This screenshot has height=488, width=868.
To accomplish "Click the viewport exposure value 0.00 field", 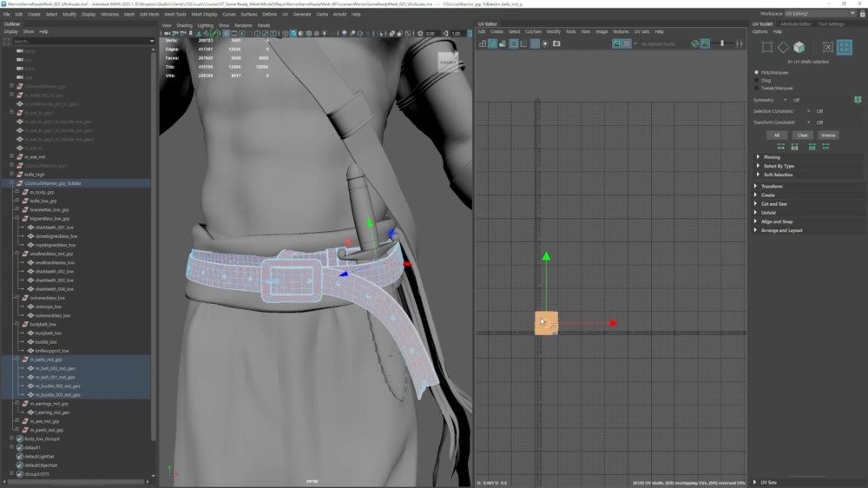I will tap(432, 33).
